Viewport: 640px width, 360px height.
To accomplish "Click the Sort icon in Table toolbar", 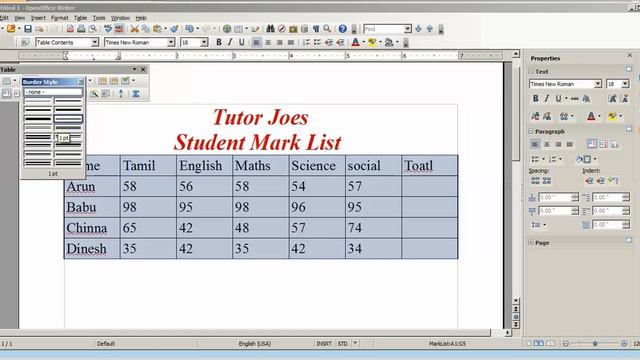I will [121, 94].
